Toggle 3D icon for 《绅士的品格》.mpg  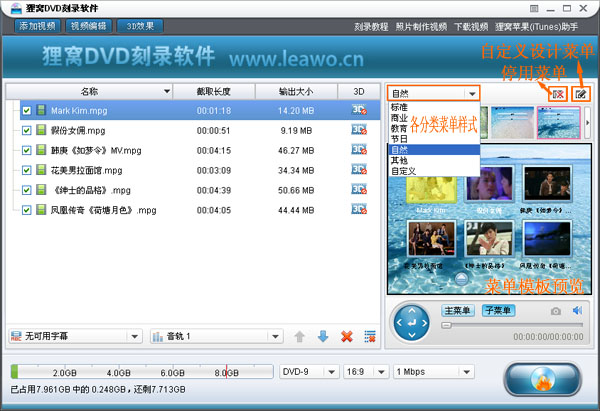pyautogui.click(x=359, y=189)
